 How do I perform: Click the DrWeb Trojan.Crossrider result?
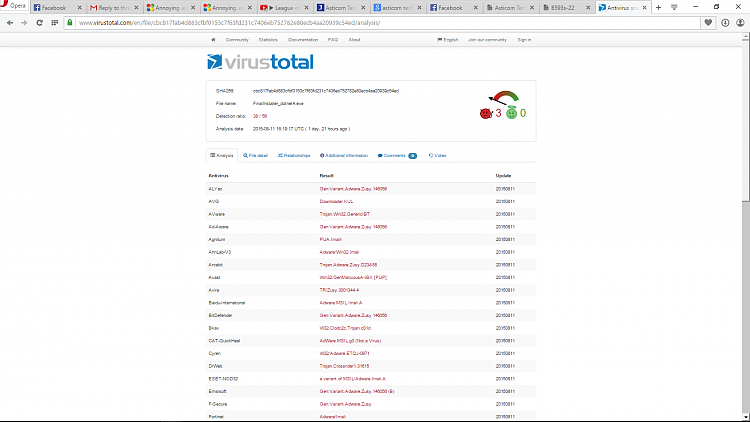pyautogui.click(x=344, y=366)
